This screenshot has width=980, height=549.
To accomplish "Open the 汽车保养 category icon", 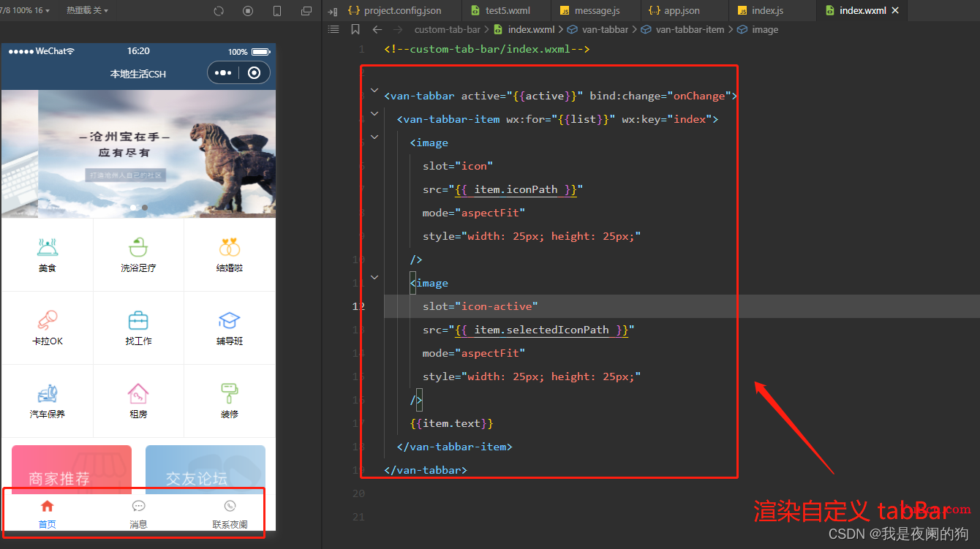I will (48, 393).
